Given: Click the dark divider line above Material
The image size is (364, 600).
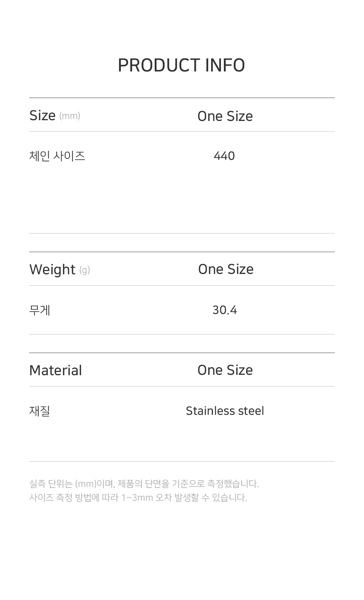Looking at the screenshot, I should coord(182,353).
